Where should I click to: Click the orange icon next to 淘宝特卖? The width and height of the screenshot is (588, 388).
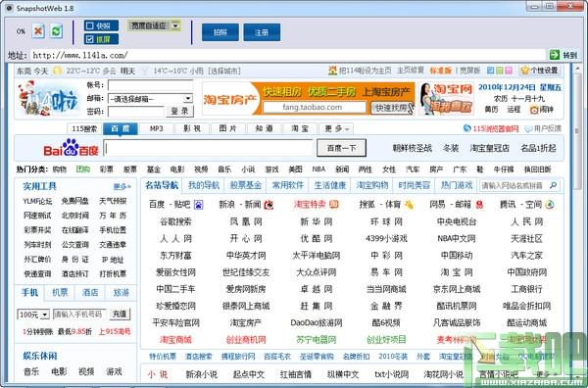coord(334,205)
